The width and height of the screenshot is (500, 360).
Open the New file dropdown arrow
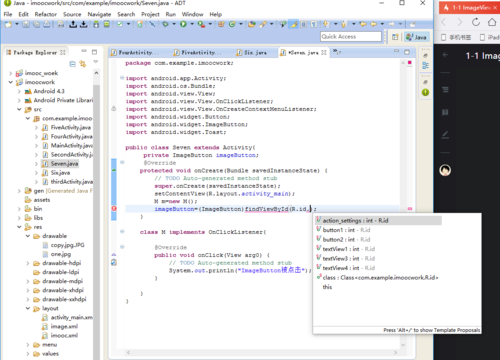coord(17,24)
